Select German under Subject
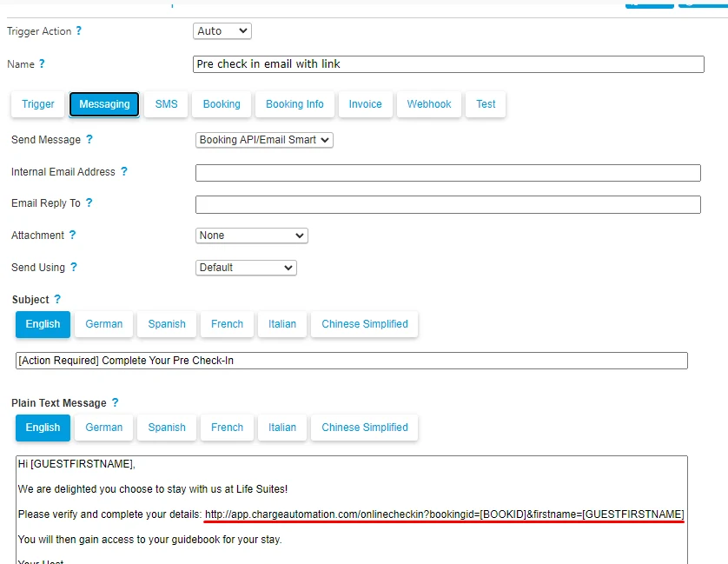 coord(104,324)
